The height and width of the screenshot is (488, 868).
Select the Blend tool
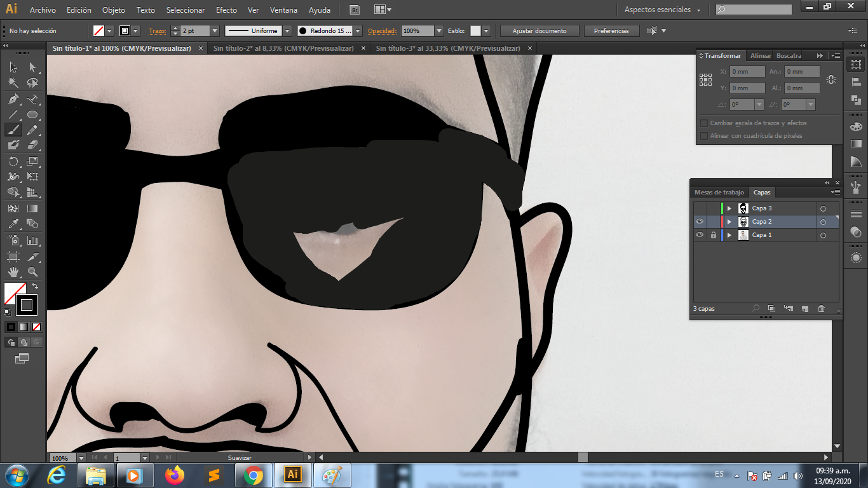[x=32, y=224]
